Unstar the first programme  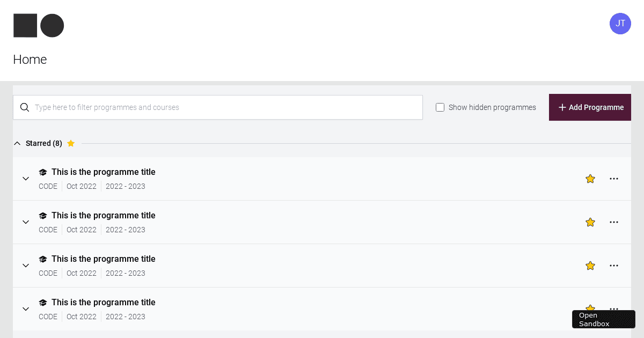pyautogui.click(x=590, y=179)
